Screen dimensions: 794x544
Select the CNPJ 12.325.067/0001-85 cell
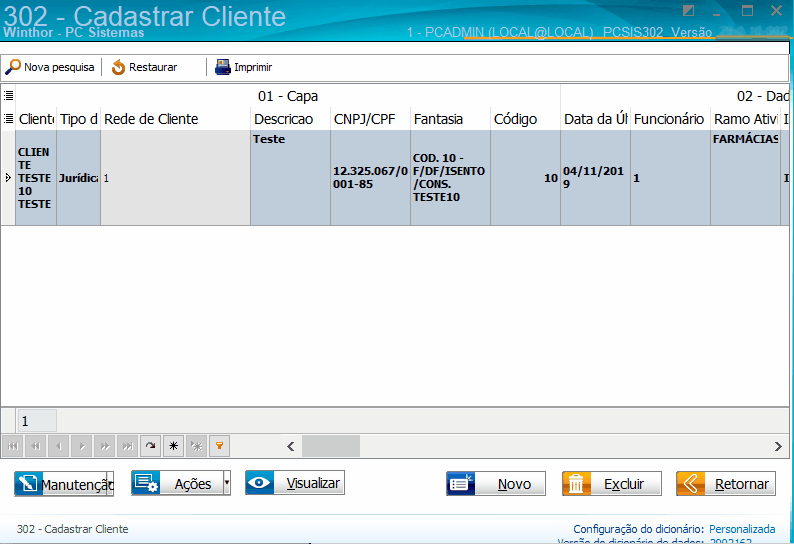coord(370,178)
